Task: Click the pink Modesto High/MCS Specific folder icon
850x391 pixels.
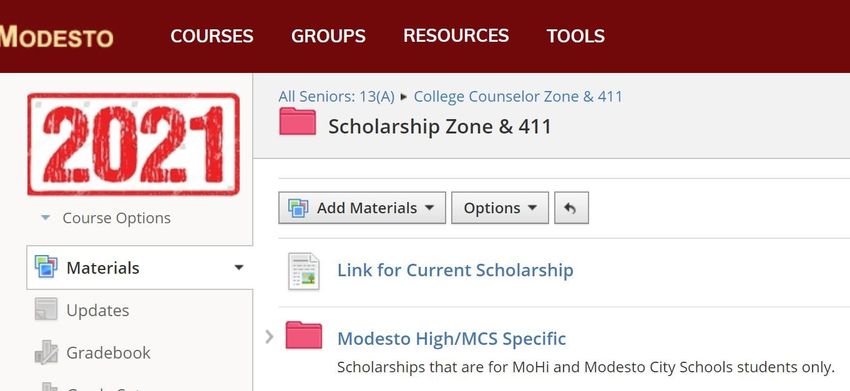Action: [304, 335]
